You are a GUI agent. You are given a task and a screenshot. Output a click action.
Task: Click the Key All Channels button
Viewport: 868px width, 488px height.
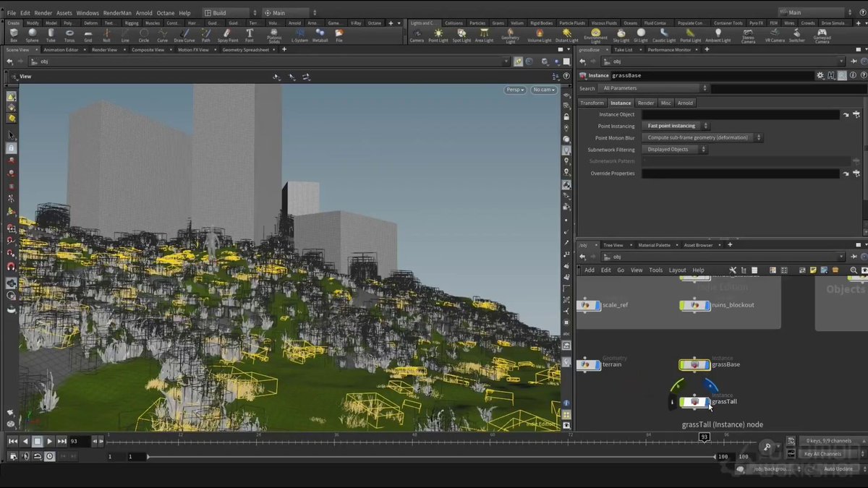pos(826,454)
